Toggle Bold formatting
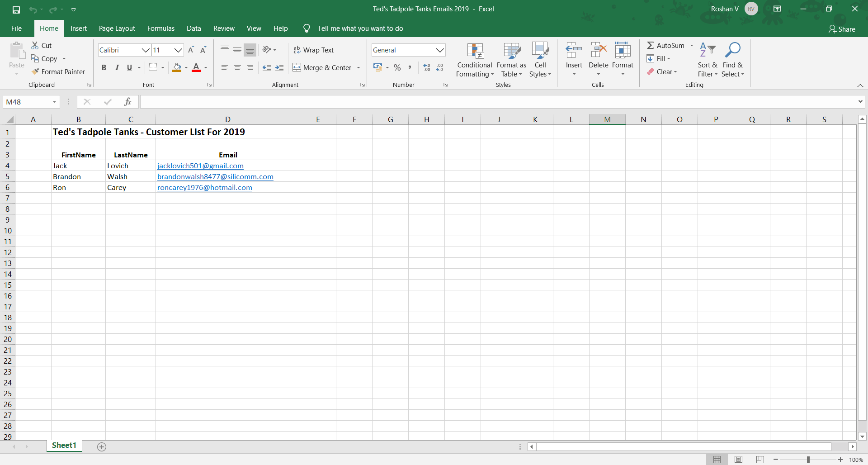Screen dimensions: 868x465 point(104,67)
